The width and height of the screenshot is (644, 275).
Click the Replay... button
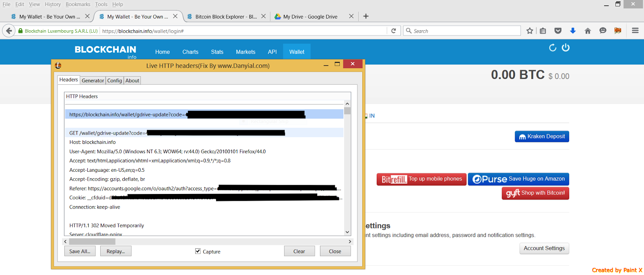pos(116,251)
